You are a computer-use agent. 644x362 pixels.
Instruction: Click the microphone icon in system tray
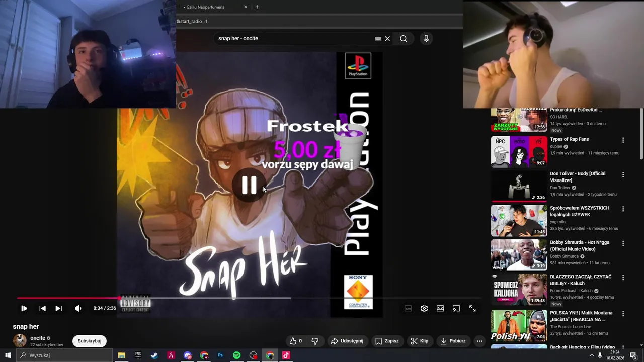600,355
